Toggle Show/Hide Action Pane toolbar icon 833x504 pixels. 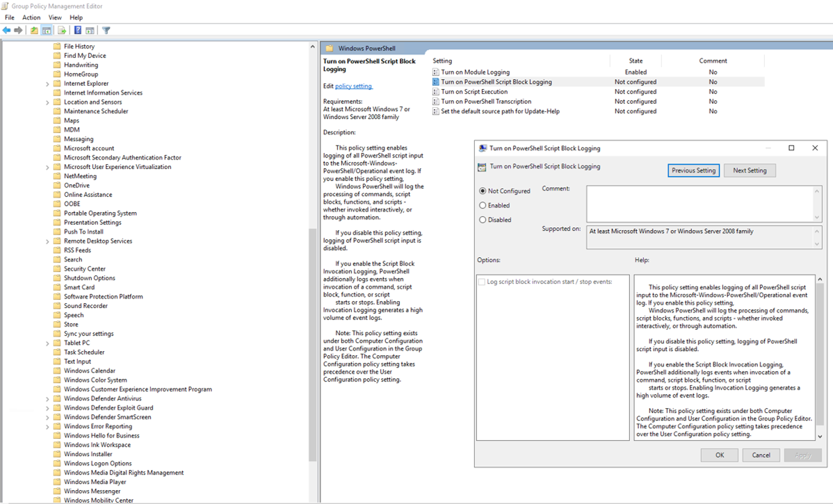pyautogui.click(x=90, y=31)
